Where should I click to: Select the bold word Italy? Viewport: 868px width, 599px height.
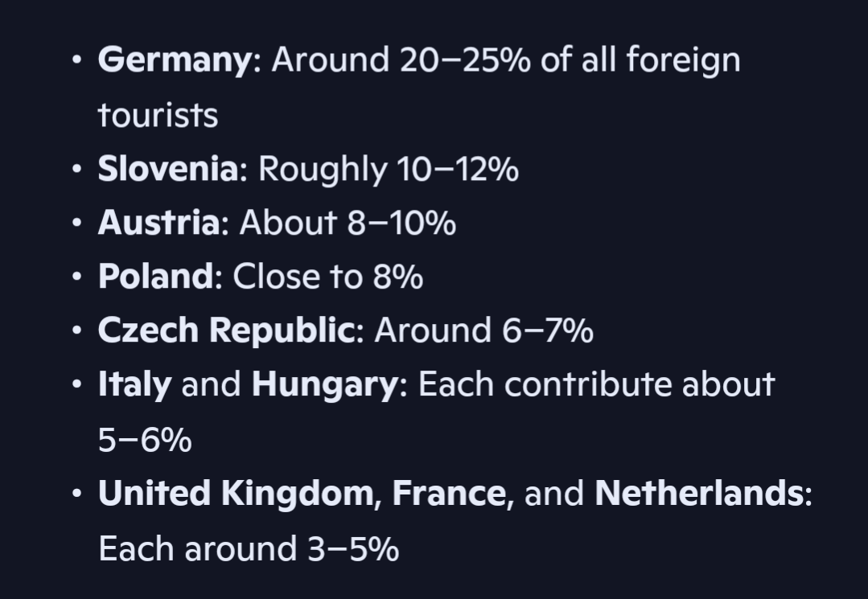click(134, 384)
